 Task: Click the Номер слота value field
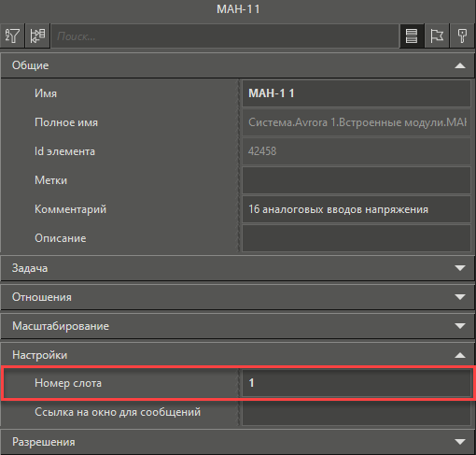(x=357, y=383)
